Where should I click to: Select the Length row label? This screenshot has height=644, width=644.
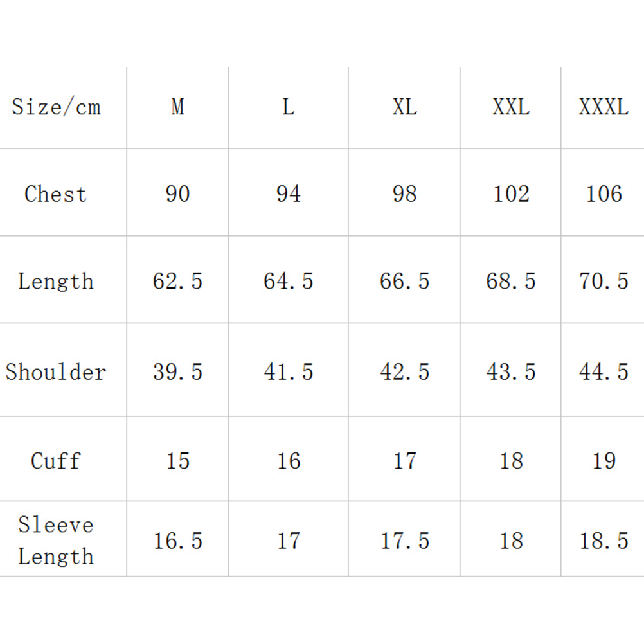click(x=56, y=282)
